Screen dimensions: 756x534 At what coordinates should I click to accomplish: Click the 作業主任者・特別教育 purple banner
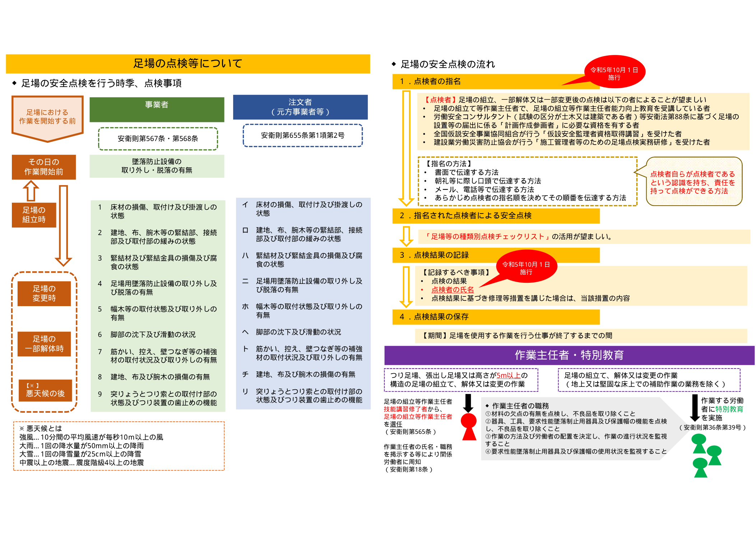pos(569,355)
